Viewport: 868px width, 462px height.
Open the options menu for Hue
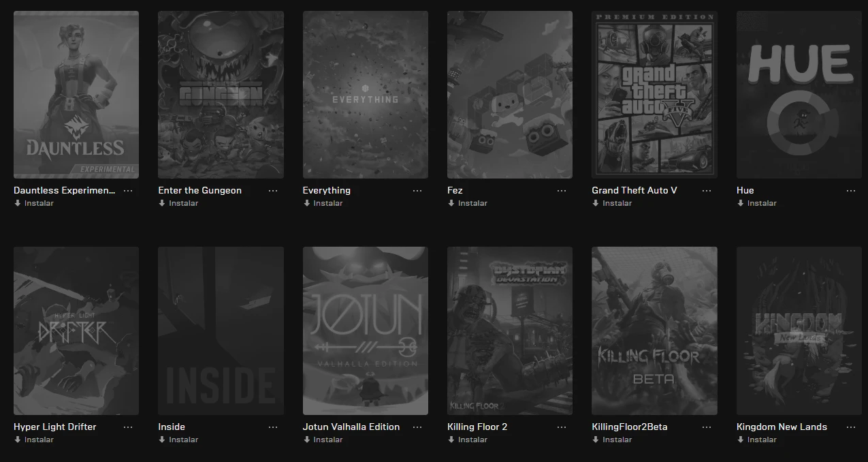click(851, 191)
